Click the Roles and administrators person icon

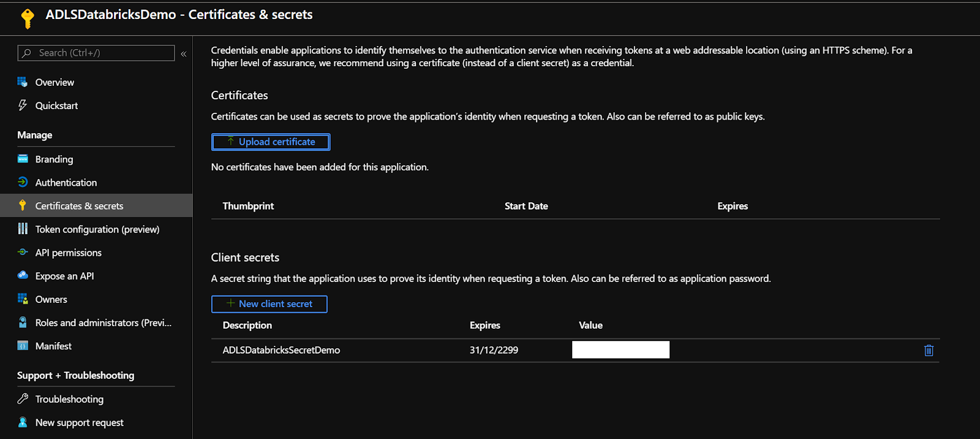(23, 322)
